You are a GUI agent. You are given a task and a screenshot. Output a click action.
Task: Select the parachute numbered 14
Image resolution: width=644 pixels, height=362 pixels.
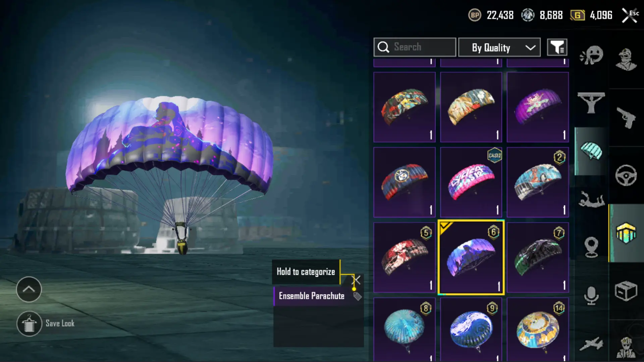tap(538, 329)
